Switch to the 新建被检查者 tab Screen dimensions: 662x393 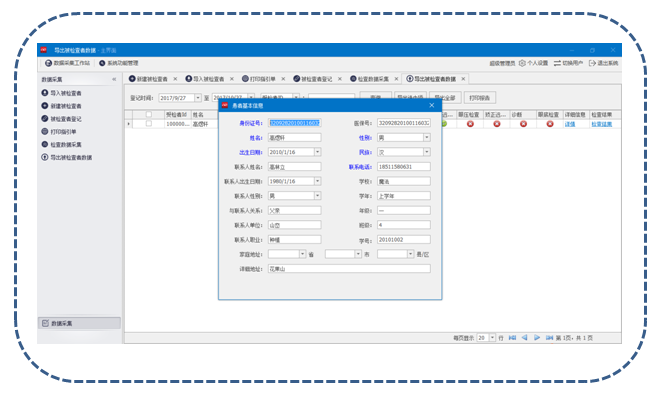point(148,79)
